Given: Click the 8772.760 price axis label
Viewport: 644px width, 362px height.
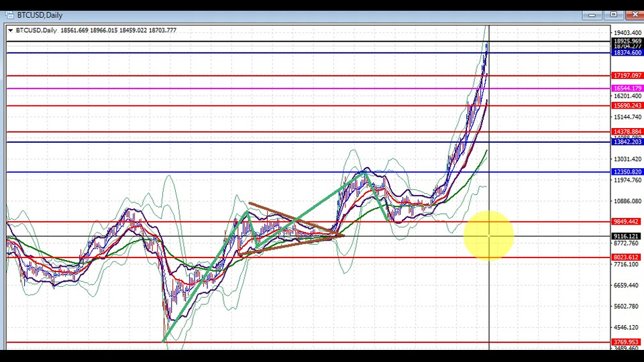Looking at the screenshot, I should pos(626,243).
